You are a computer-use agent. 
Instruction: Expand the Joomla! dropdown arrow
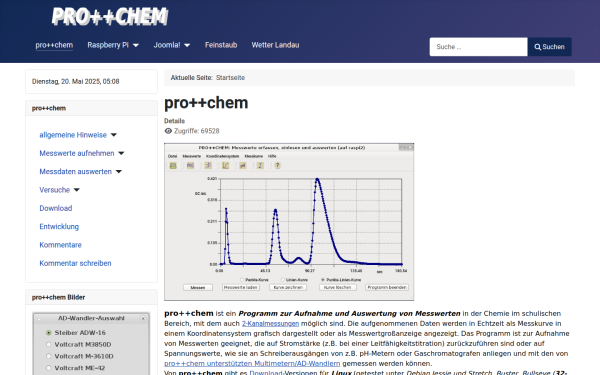pos(187,46)
